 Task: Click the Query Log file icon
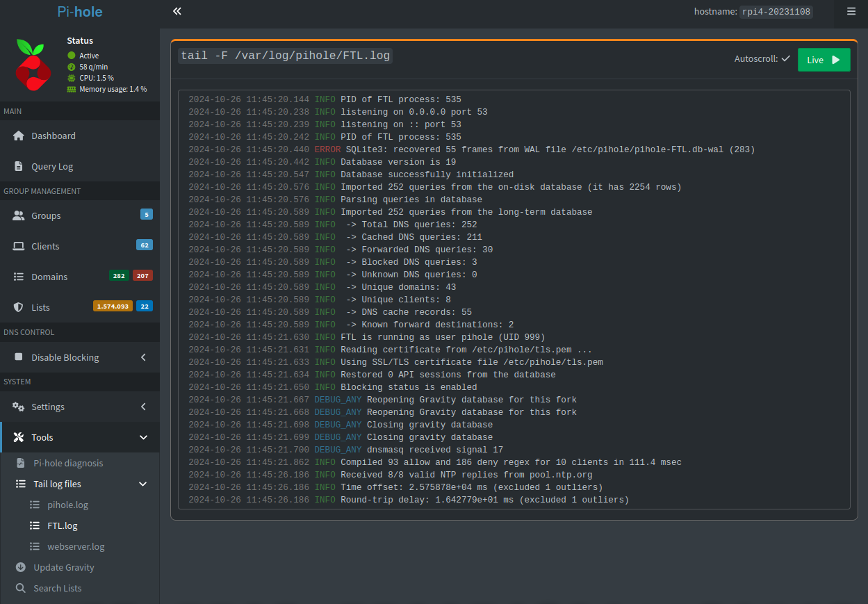coord(19,166)
